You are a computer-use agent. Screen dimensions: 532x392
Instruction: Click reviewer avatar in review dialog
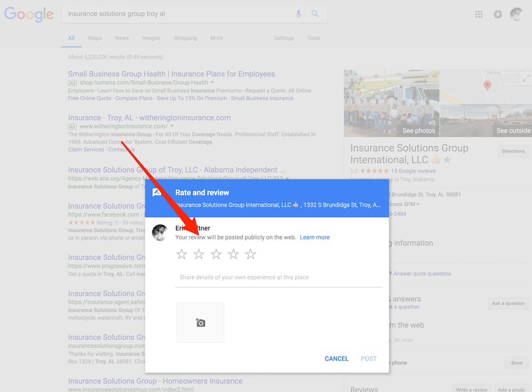(x=160, y=232)
